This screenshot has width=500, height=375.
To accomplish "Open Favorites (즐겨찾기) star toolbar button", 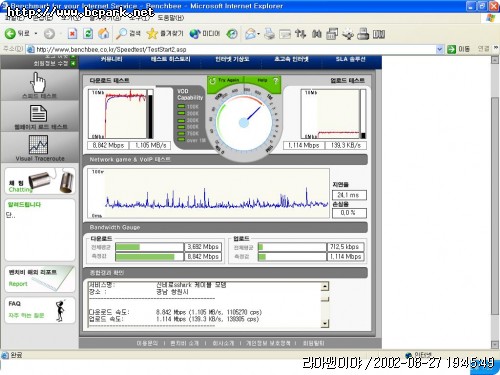I will [165, 34].
